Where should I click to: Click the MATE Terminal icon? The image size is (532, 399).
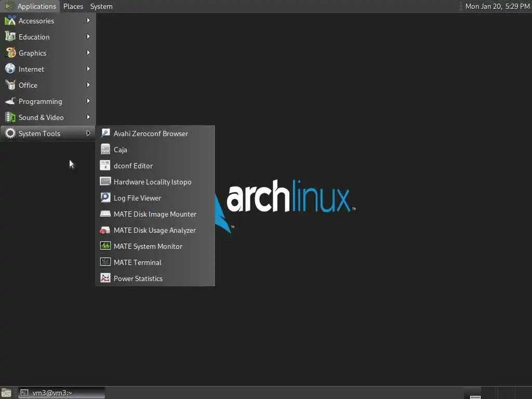point(105,262)
